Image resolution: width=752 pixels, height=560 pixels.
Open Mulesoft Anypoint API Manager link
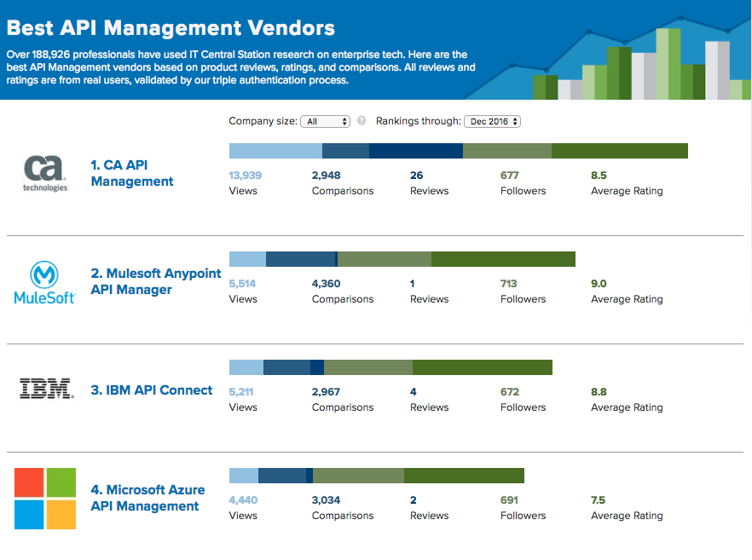(155, 281)
